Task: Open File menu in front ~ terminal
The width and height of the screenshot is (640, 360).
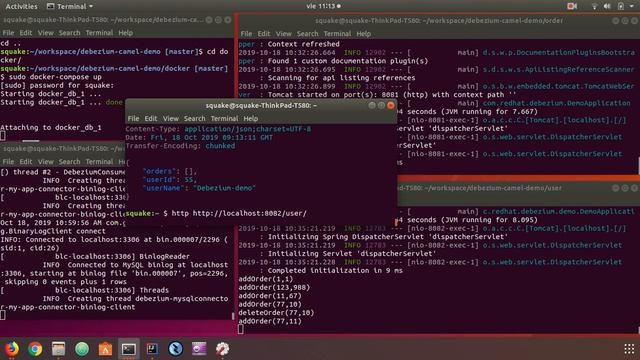Action: coord(133,118)
